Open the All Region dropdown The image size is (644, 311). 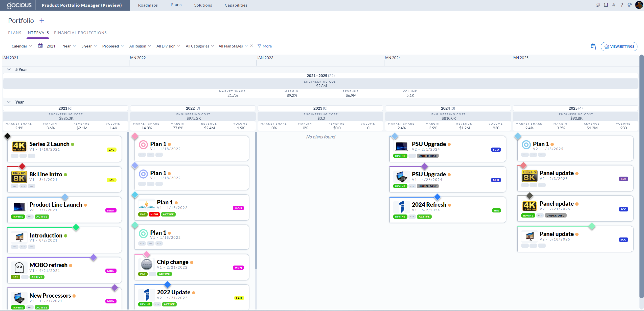click(x=140, y=46)
